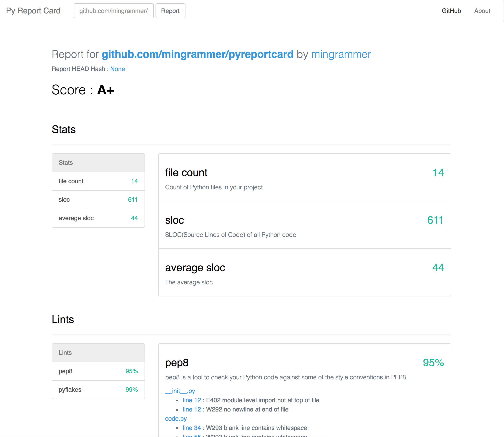Open github.com/mingrammer/pyreportcard repository link
504x437 pixels.
(x=197, y=54)
